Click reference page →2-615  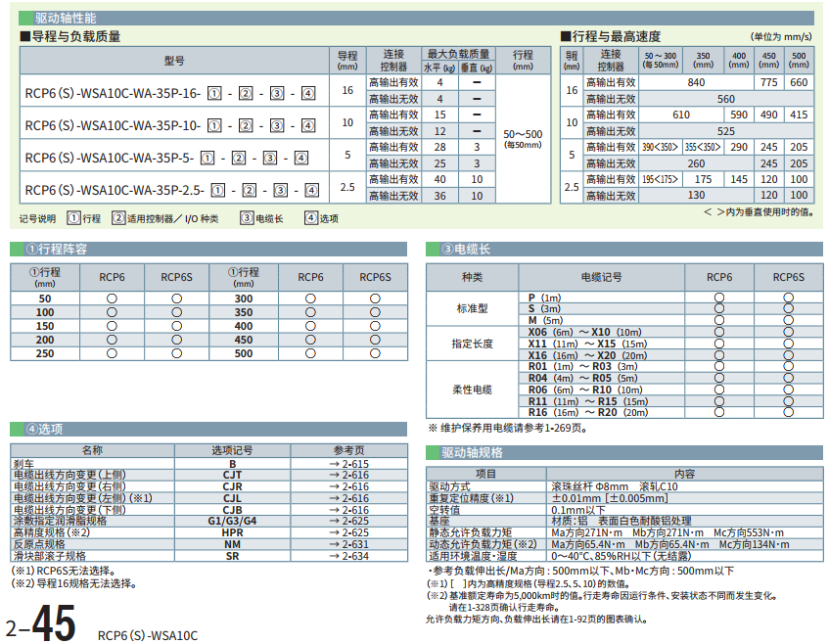click(x=349, y=464)
